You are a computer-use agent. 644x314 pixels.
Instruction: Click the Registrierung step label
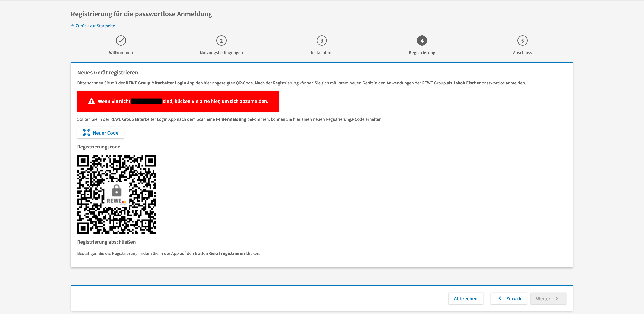[422, 53]
